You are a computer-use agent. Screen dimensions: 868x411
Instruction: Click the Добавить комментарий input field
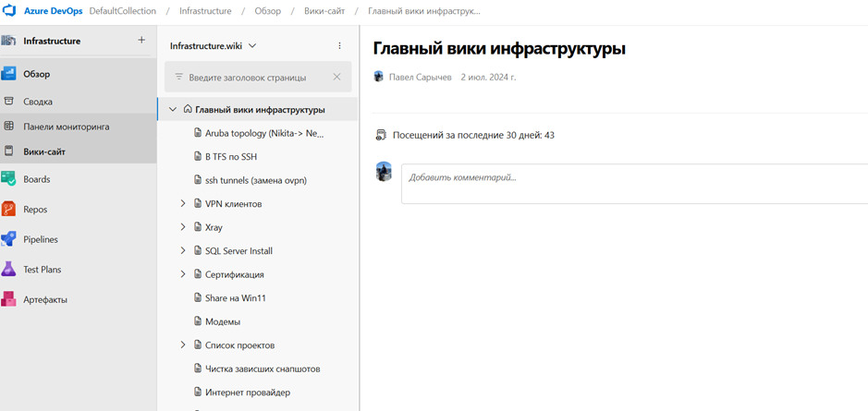pos(634,177)
